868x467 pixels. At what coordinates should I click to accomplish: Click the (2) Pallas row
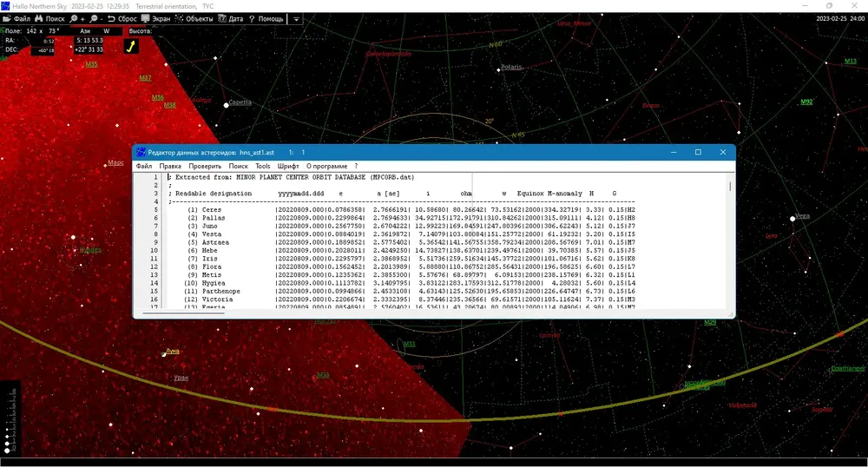411,218
